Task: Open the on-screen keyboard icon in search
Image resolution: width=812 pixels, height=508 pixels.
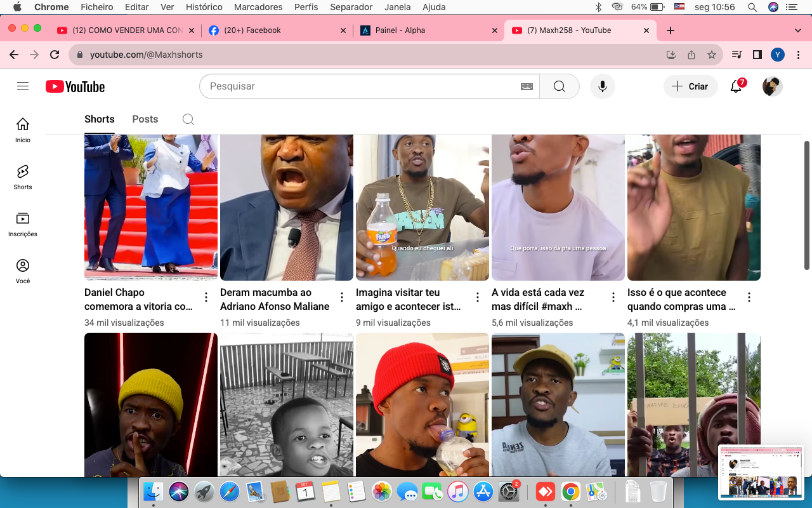Action: [527, 86]
